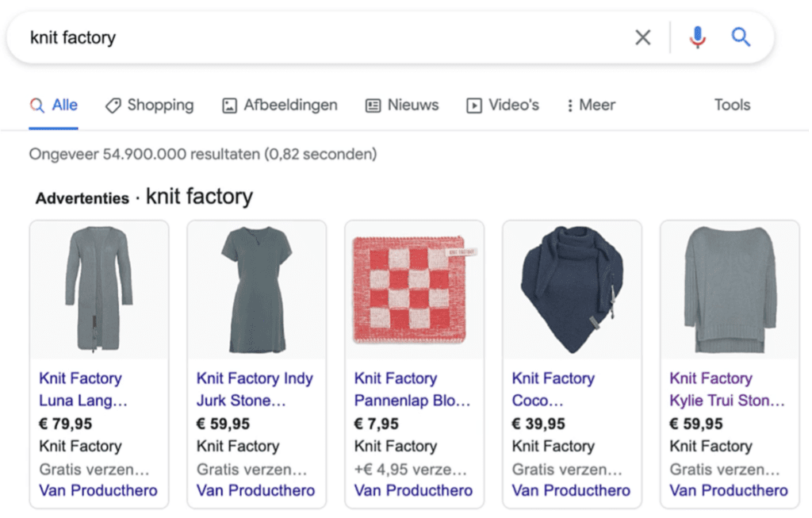Start voice search with the microphone icon
The width and height of the screenshot is (812, 518).
[x=698, y=37]
